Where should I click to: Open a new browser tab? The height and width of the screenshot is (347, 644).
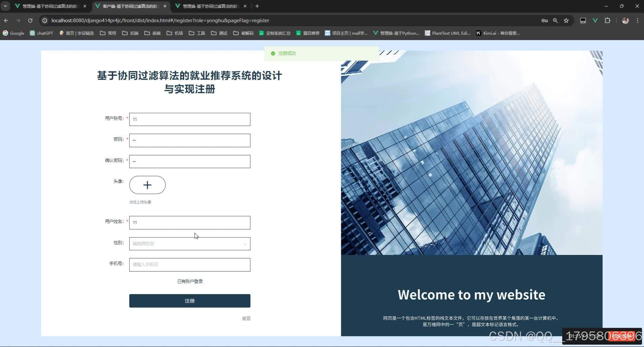pyautogui.click(x=257, y=6)
